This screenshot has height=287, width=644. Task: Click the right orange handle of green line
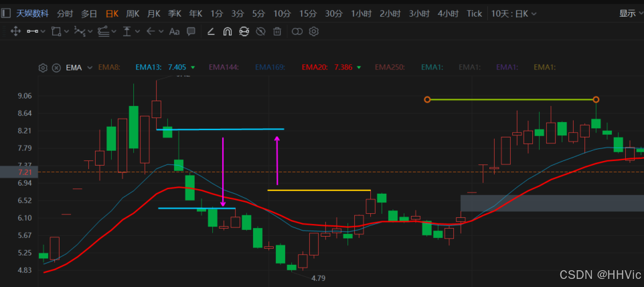596,99
